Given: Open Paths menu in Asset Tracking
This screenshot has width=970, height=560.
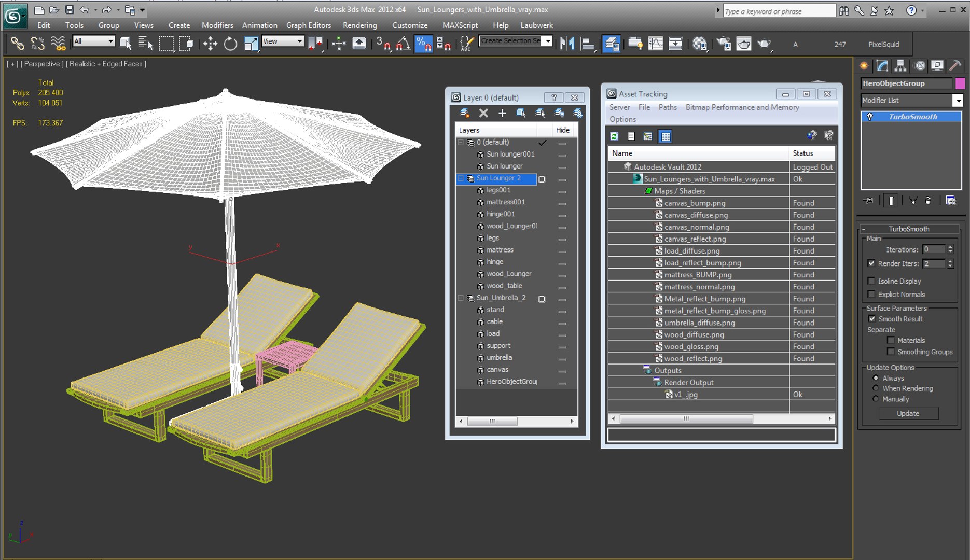Looking at the screenshot, I should pyautogui.click(x=668, y=107).
